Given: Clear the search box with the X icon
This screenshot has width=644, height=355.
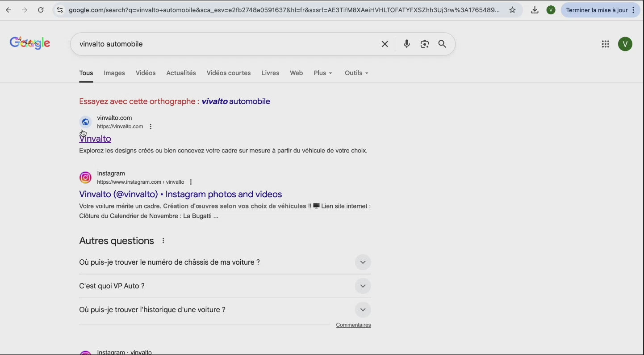Looking at the screenshot, I should tap(385, 44).
